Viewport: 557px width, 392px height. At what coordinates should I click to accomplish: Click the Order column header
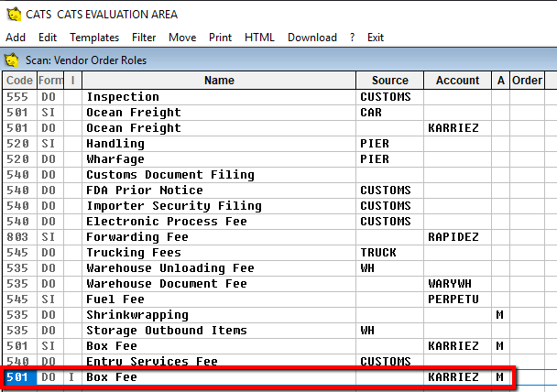coord(527,81)
